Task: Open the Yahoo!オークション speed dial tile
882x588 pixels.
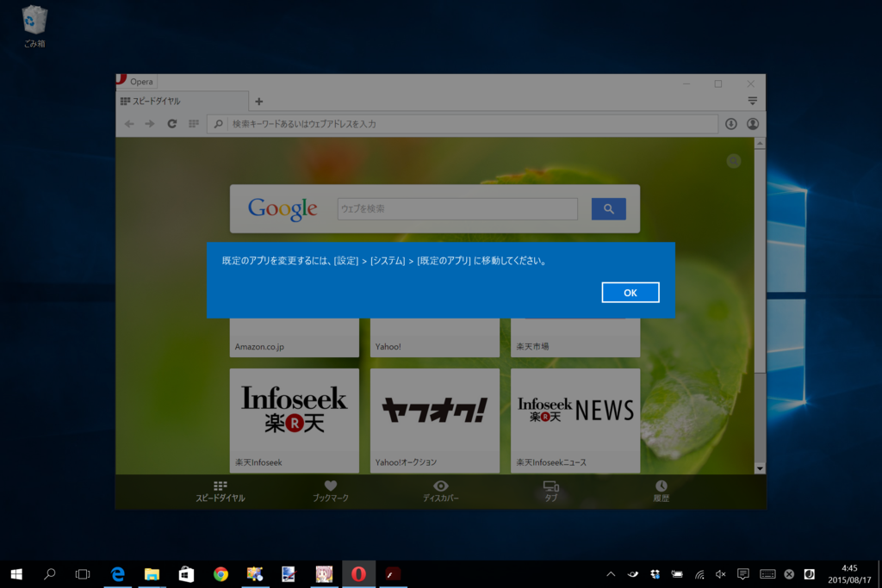Action: 435,420
